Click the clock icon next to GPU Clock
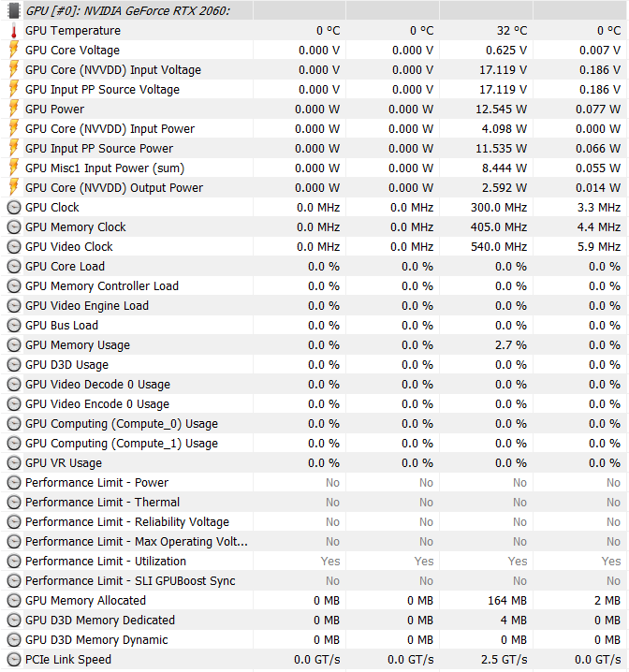 [14, 208]
